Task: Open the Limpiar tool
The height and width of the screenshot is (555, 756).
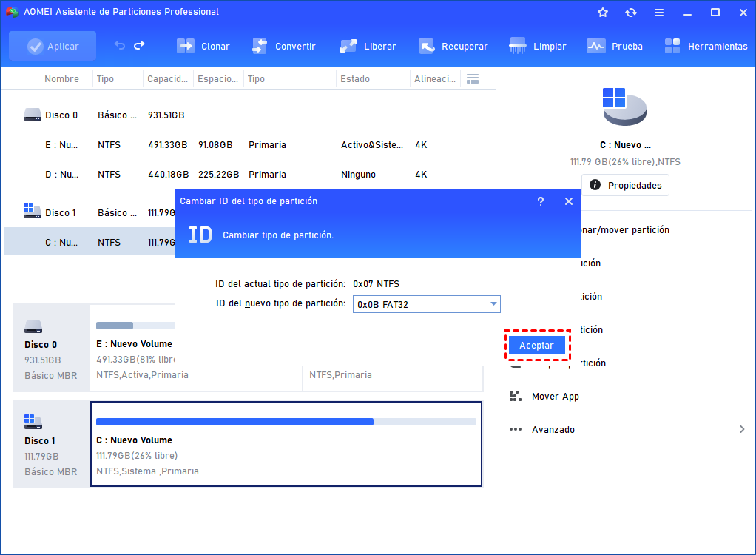Action: [538, 47]
